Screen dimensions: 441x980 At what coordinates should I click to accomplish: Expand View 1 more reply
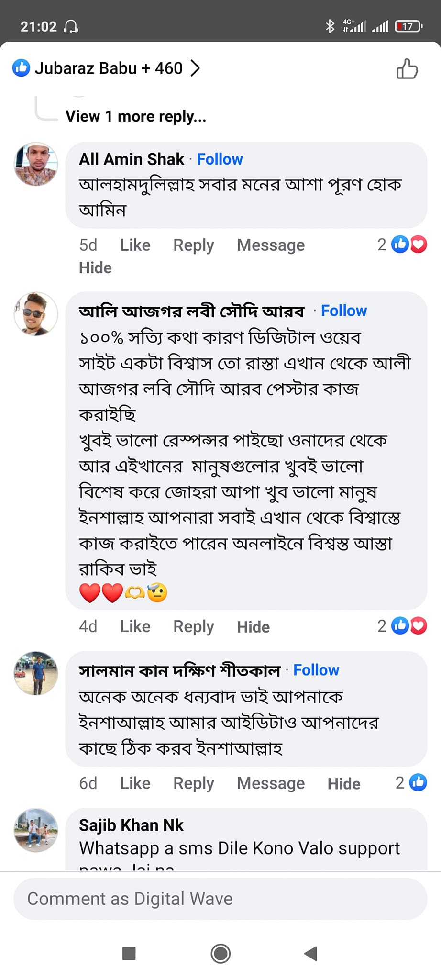point(135,116)
